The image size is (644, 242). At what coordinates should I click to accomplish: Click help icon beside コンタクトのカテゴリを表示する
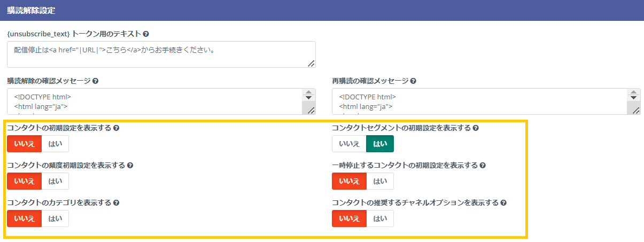[x=116, y=203]
